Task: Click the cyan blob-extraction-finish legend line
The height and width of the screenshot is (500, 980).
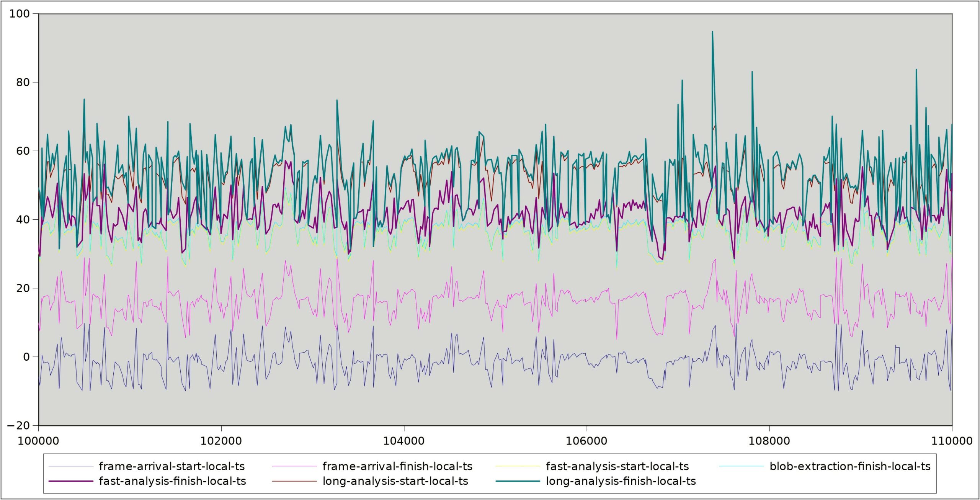Action: (x=742, y=466)
